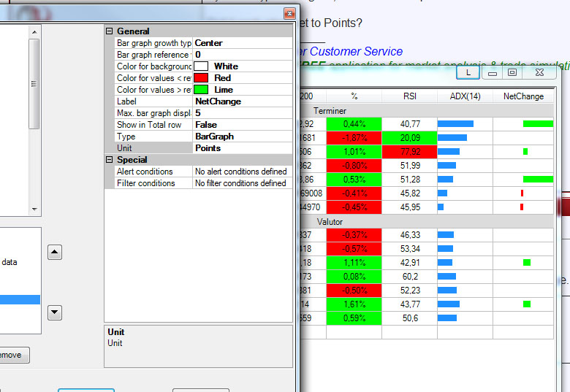Screen dimensions: 570x392
Task: Click the RSI 77,92 cell
Action: pyautogui.click(x=410, y=152)
